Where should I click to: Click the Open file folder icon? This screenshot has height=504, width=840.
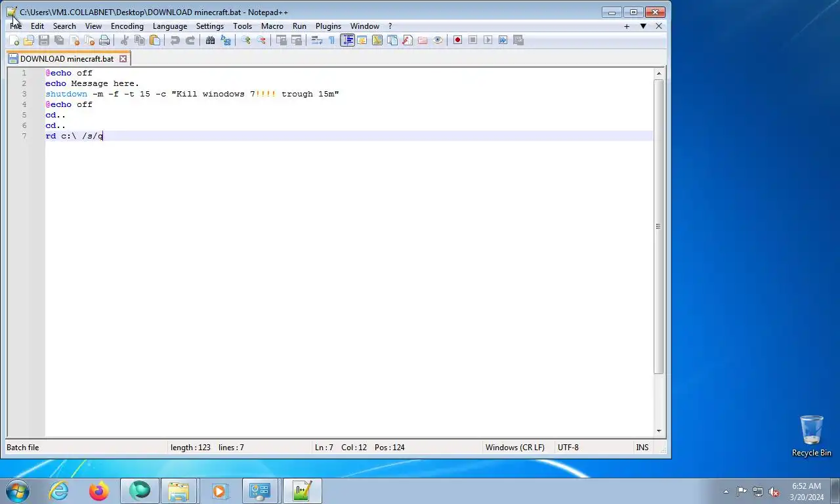29,40
